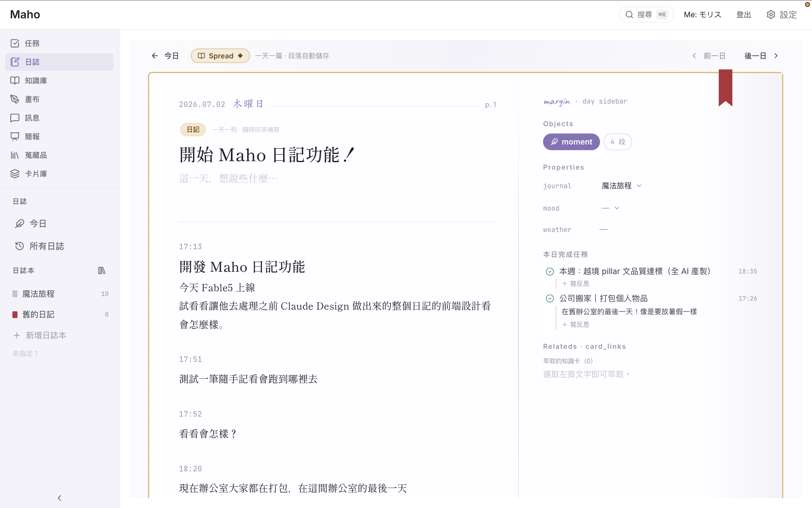Image resolution: width=812 pixels, height=508 pixels.
Task: Click the 木曜日 weekday label
Action: [248, 104]
